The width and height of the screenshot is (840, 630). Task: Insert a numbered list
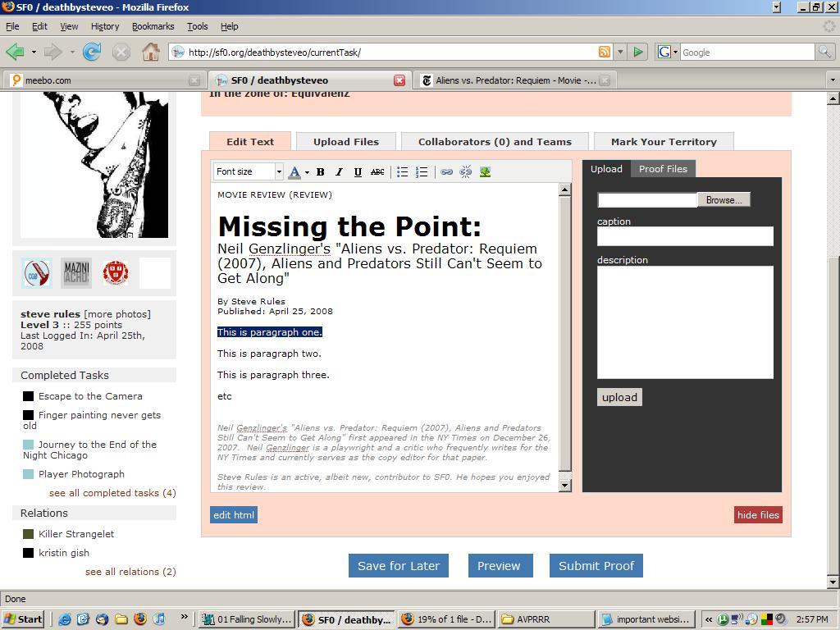422,172
